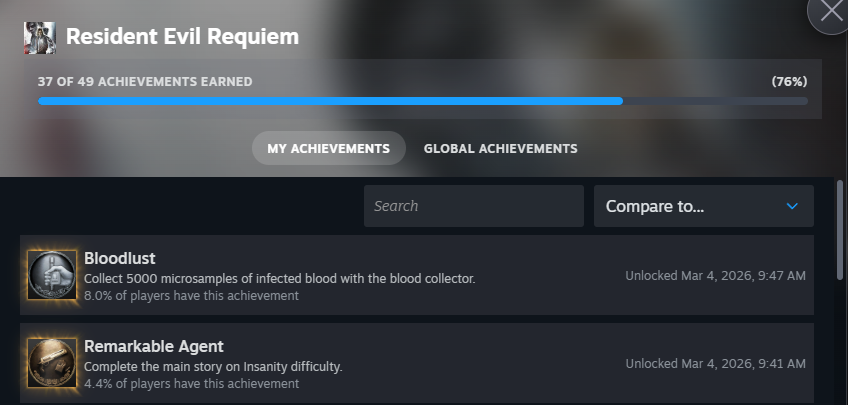Viewport: 848px width, 405px height.
Task: Focus the achievement Search field
Action: click(473, 206)
